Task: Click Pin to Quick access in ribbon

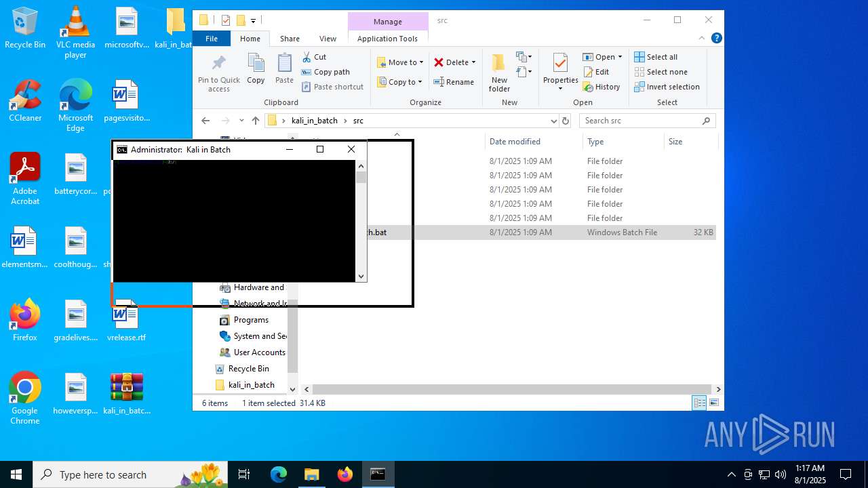Action: [x=218, y=73]
